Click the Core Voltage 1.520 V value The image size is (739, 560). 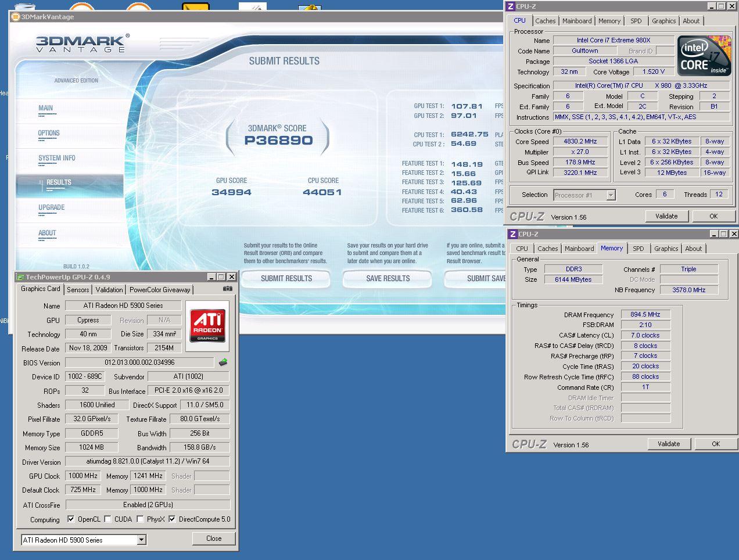tap(654, 71)
